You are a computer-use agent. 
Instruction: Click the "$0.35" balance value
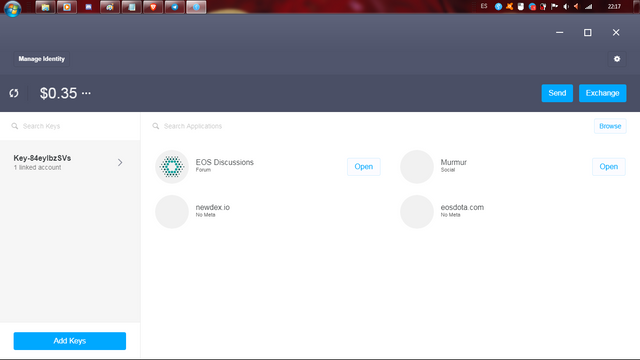[58, 93]
